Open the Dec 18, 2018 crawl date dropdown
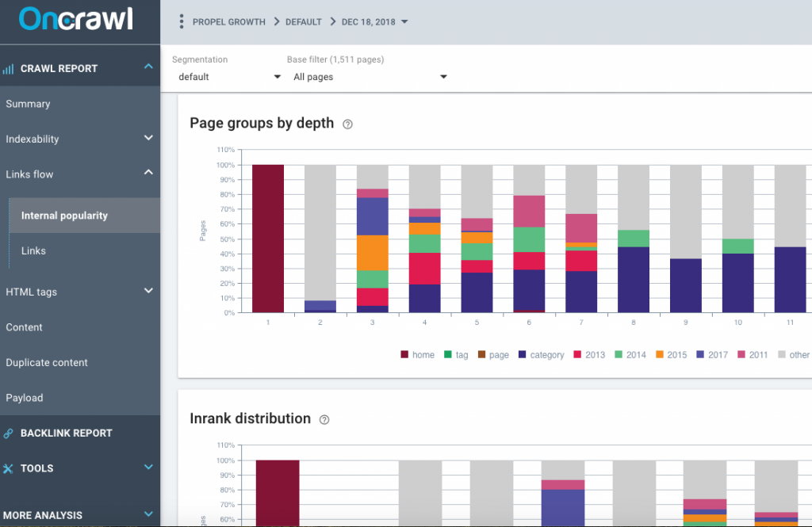This screenshot has width=812, height=527. click(375, 21)
